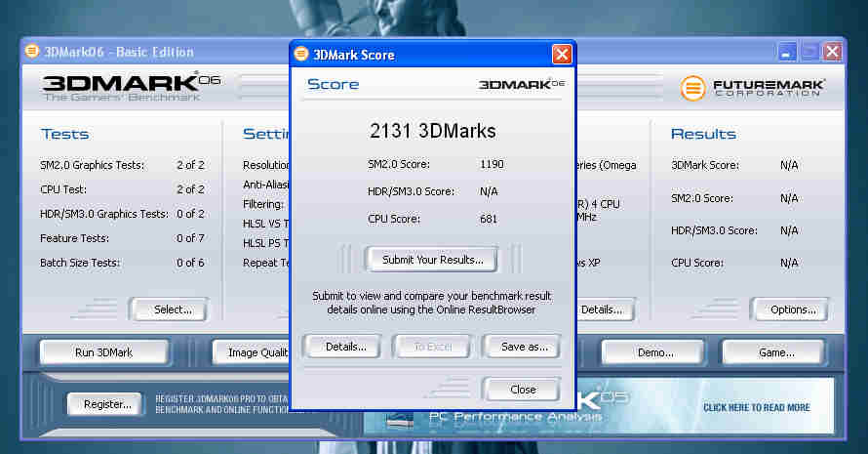This screenshot has width=868, height=454.
Task: Submit Your Results online
Action: (432, 260)
